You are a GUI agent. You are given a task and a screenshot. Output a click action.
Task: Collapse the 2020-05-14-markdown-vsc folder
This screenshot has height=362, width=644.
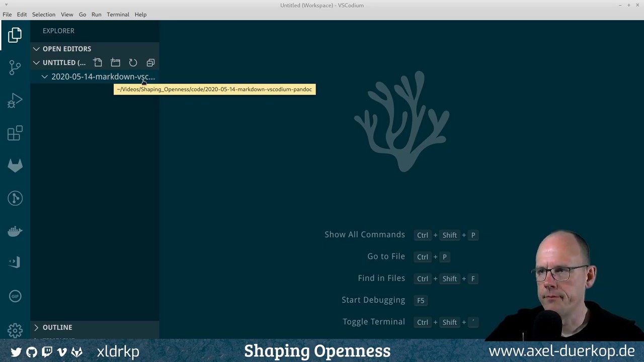pos(44,77)
